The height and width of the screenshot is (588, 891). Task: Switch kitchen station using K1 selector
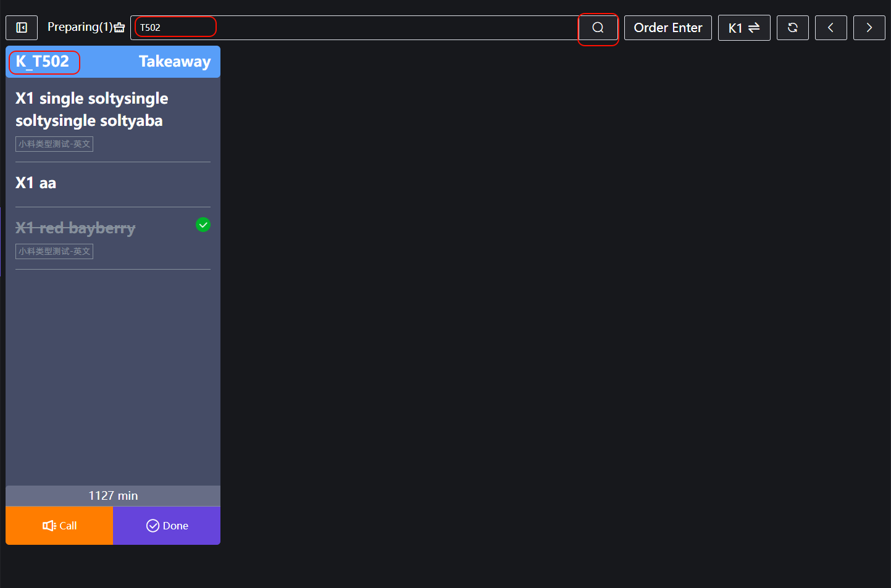[x=743, y=28]
